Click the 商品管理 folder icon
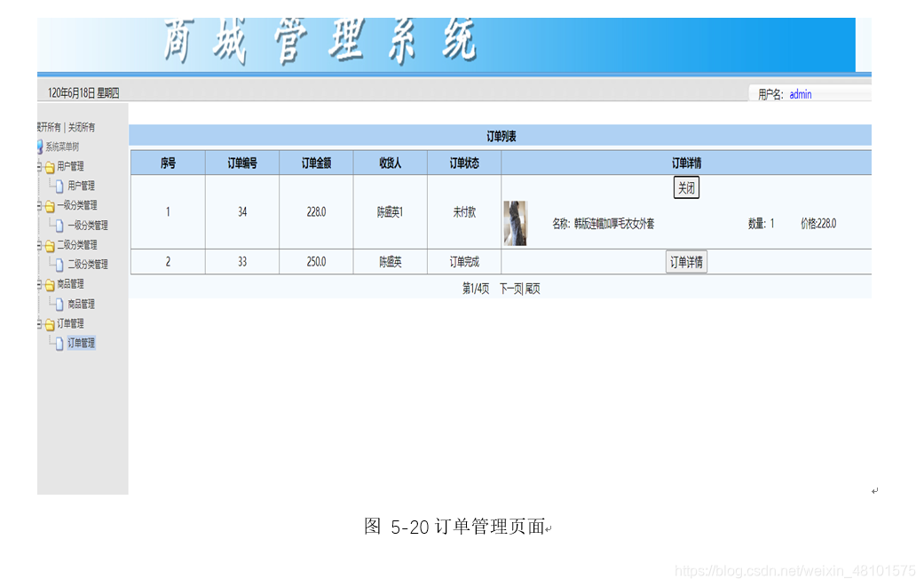 click(x=48, y=282)
